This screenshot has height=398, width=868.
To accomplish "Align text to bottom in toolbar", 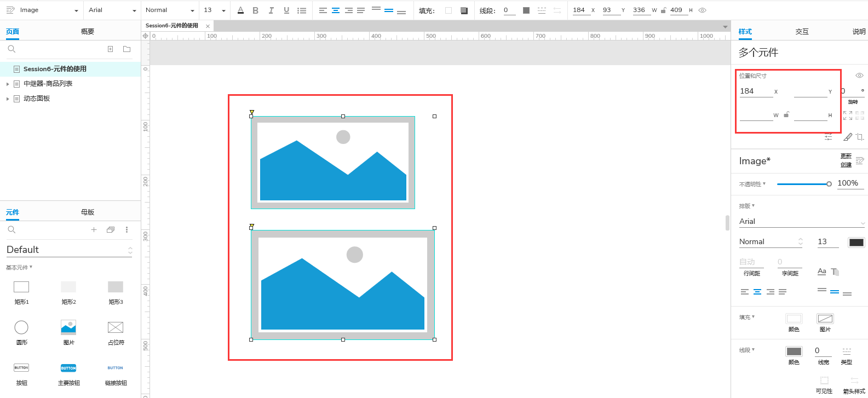I will point(401,11).
